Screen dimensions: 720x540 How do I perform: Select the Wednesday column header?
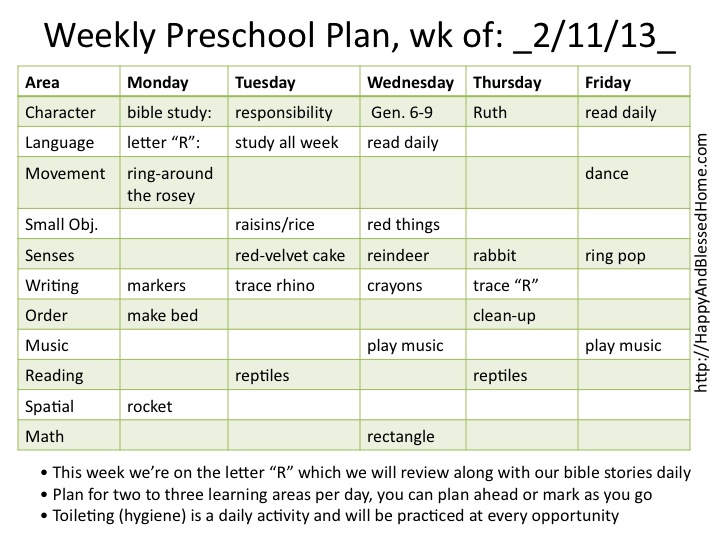coord(410,82)
